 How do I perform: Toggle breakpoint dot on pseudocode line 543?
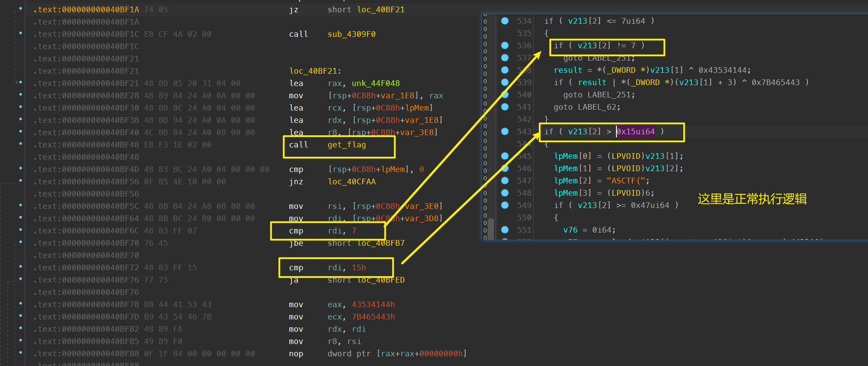505,131
